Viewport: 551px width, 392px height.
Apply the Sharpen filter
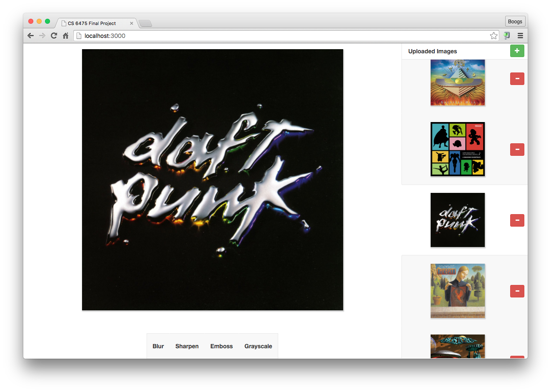coord(187,346)
